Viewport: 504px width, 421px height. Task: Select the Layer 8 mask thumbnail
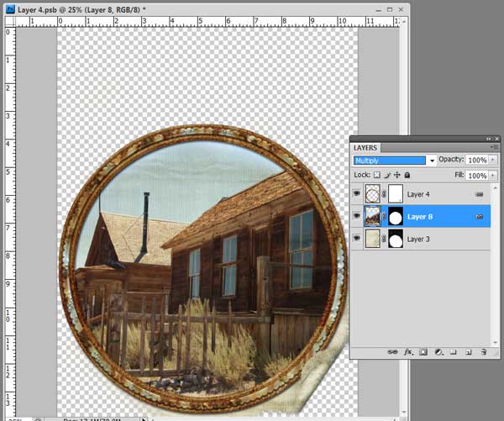(396, 216)
